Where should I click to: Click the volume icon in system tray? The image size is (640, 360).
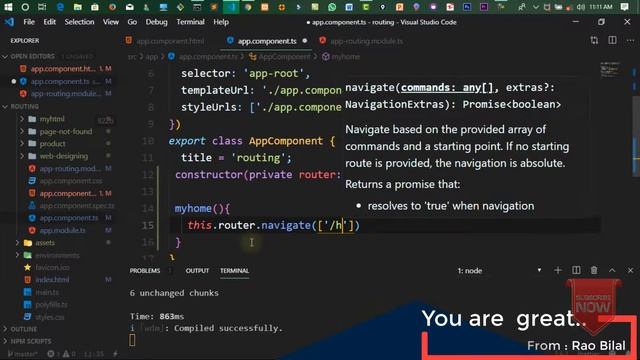pyautogui.click(x=581, y=7)
